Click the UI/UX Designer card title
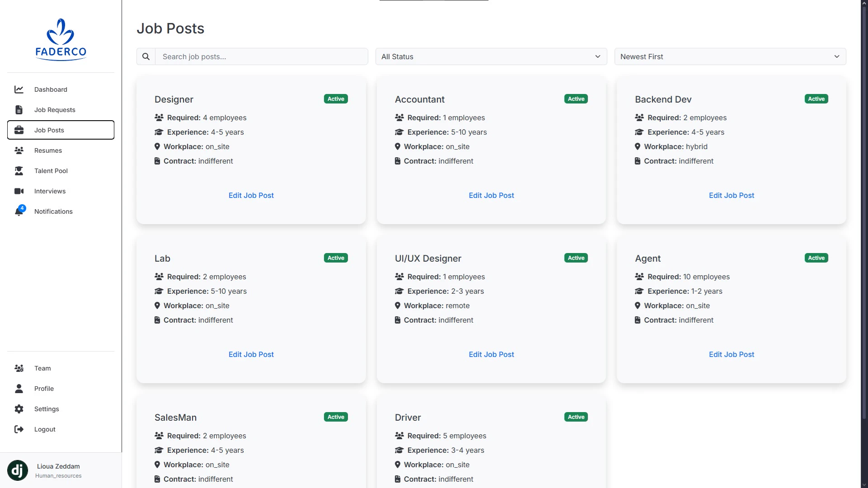The image size is (868, 488). click(428, 258)
